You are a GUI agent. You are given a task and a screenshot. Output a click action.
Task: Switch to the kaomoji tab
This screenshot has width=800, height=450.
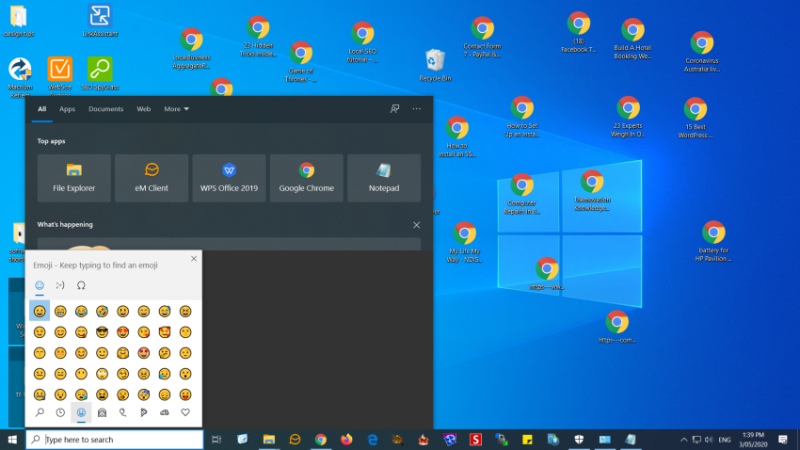pos(60,285)
